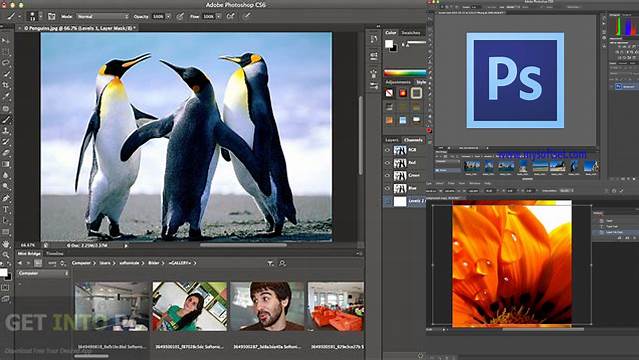This screenshot has width=639, height=360.
Task: Expand the Opacity value dropdown arrow
Action: click(168, 16)
